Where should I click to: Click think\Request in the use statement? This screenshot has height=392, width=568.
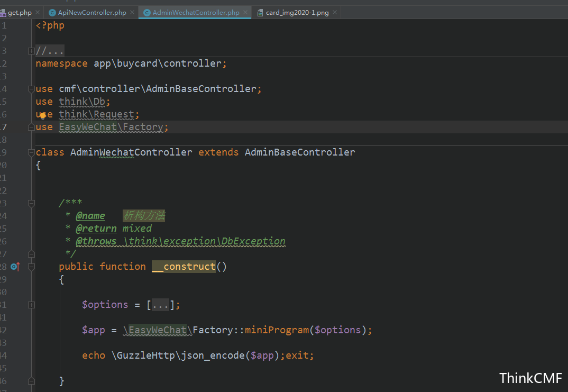(x=96, y=114)
